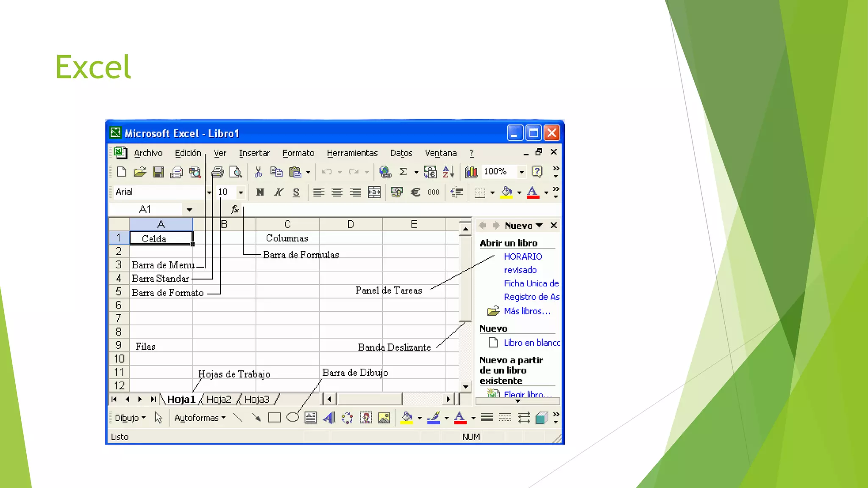Paste with the clipboard icon

click(x=295, y=172)
